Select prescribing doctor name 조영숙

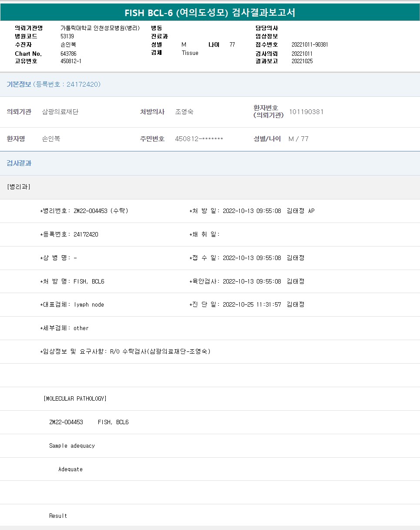coord(184,112)
